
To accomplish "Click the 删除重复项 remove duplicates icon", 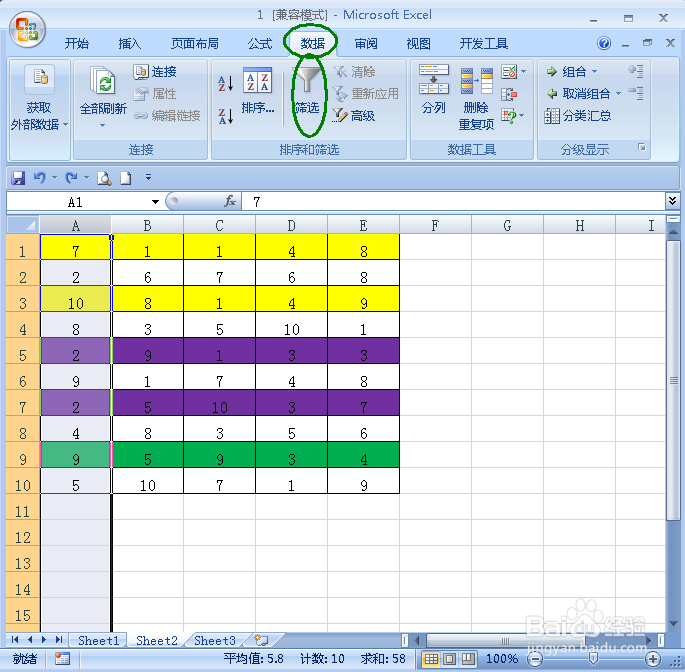I will 477,81.
